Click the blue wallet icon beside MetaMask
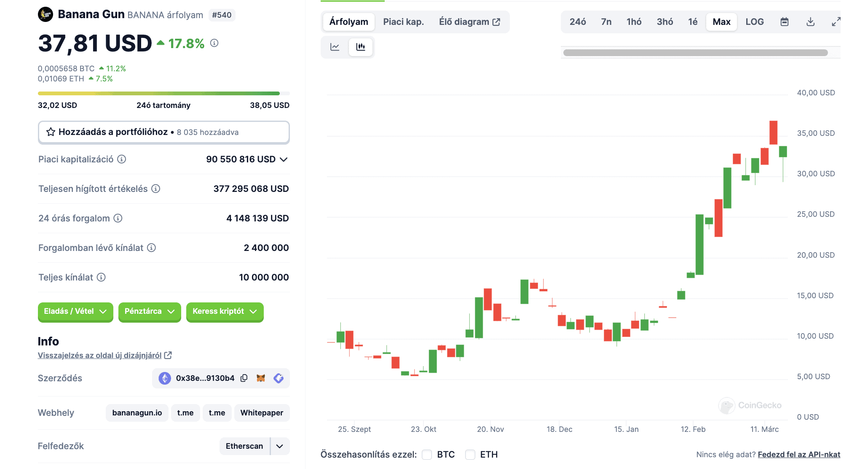The image size is (868, 469). (279, 378)
